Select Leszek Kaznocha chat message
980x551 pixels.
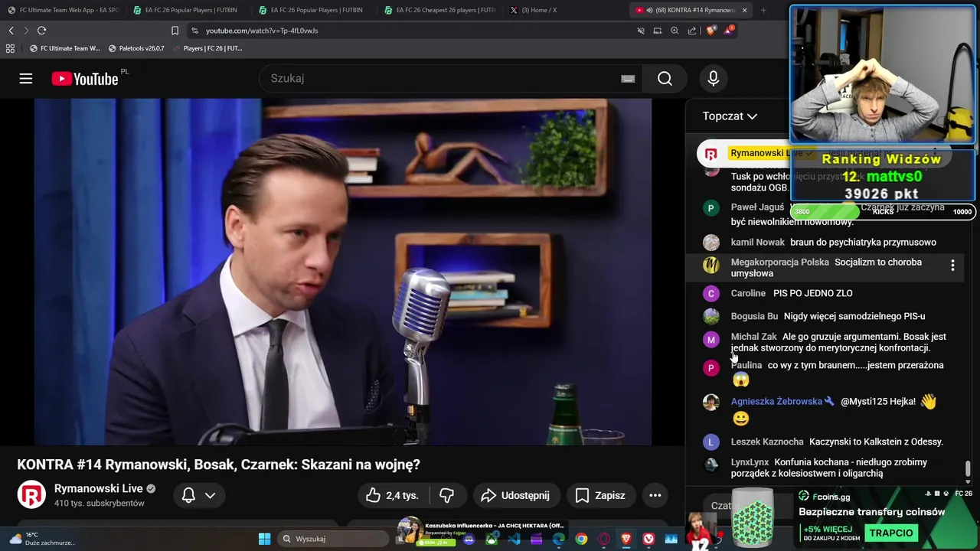point(827,442)
